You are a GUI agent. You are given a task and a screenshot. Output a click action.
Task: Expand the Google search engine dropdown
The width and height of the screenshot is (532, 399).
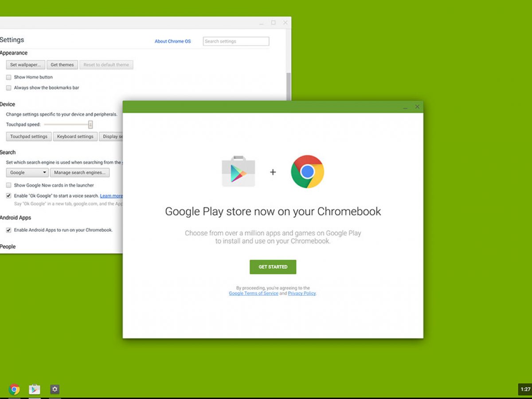coord(27,173)
